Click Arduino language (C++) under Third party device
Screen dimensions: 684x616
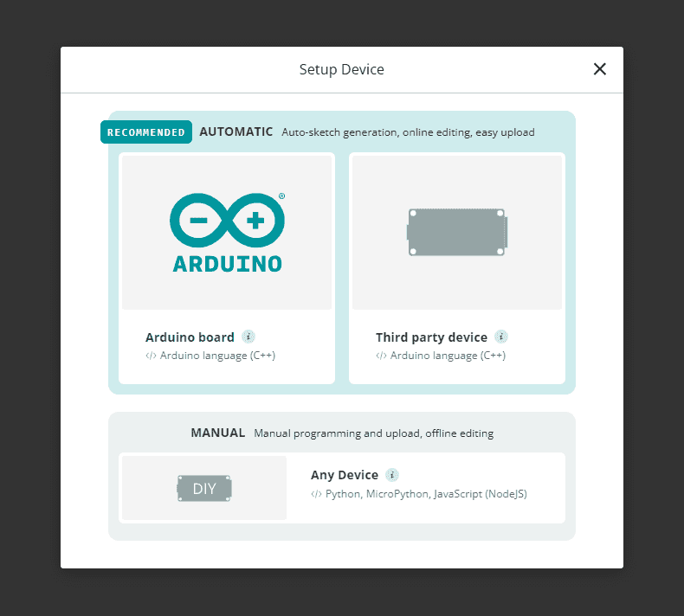(448, 356)
